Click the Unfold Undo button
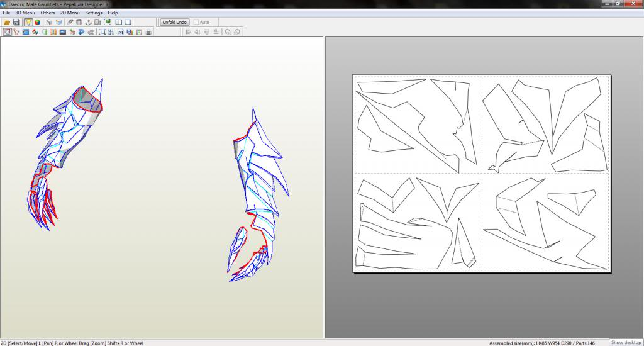This screenshot has height=346, width=644. [175, 22]
